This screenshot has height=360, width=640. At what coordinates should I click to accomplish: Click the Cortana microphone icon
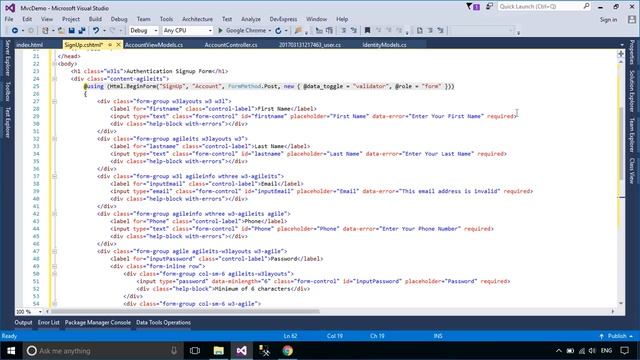click(174, 351)
